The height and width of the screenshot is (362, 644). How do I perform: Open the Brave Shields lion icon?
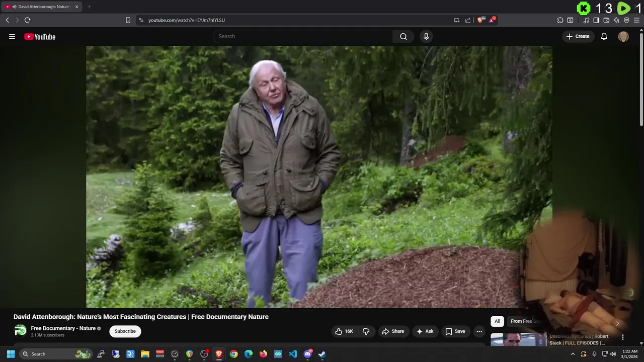click(480, 20)
